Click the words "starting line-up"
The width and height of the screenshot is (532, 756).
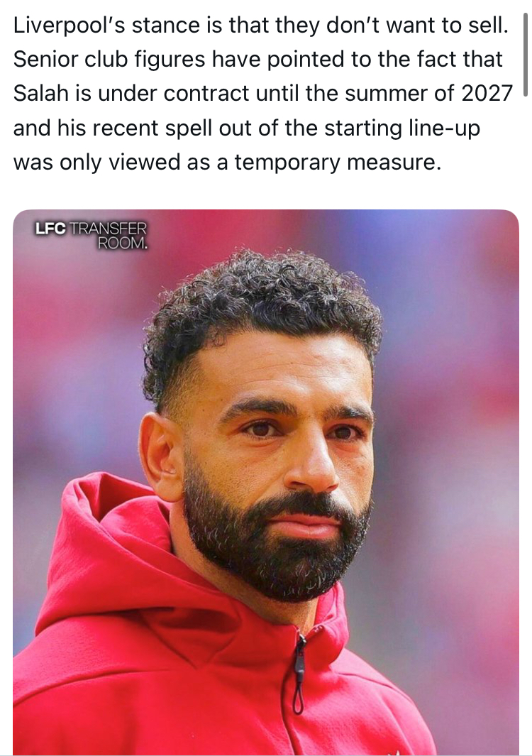402,128
